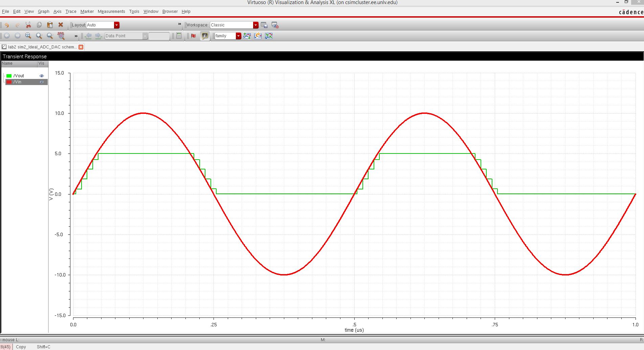Open the Axis menu
Viewport: 644px width, 350px height.
click(x=57, y=11)
